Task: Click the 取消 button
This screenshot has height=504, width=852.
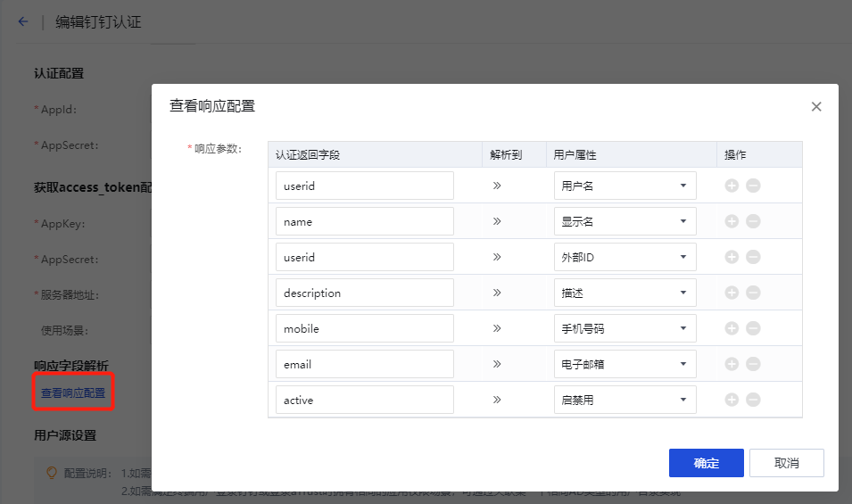Action: [x=786, y=463]
